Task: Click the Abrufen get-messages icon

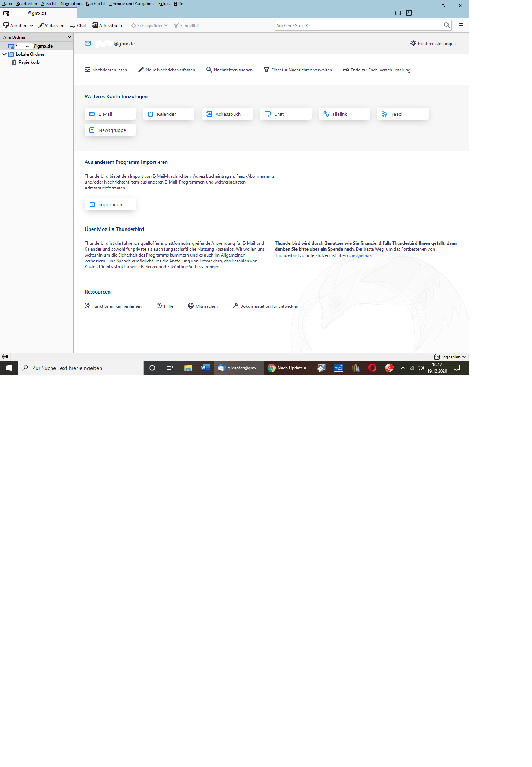Action: tap(6, 25)
